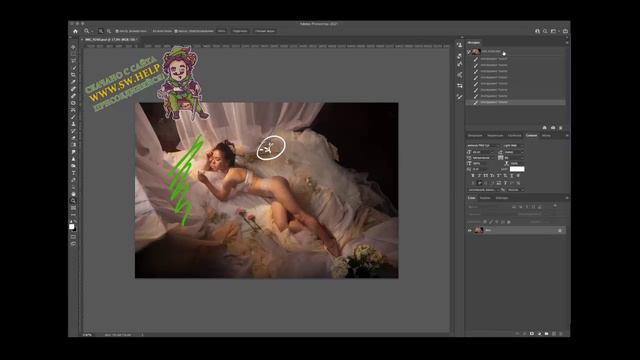Select the Spot Healing Brush tool

click(73, 89)
